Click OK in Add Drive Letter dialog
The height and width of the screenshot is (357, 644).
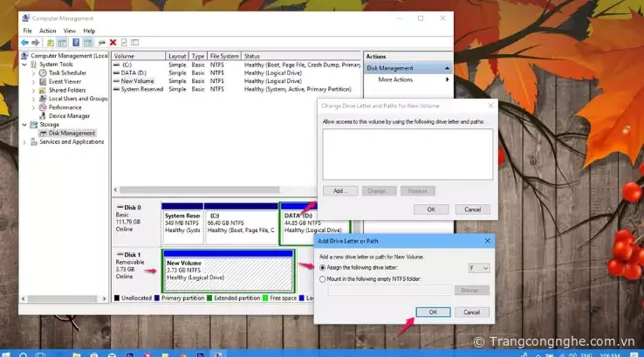tap(433, 312)
